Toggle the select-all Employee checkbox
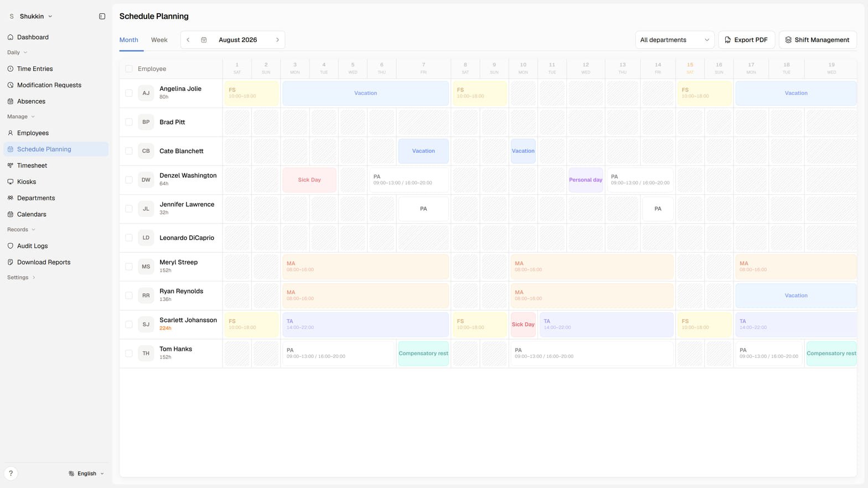This screenshot has height=488, width=868. pyautogui.click(x=129, y=69)
